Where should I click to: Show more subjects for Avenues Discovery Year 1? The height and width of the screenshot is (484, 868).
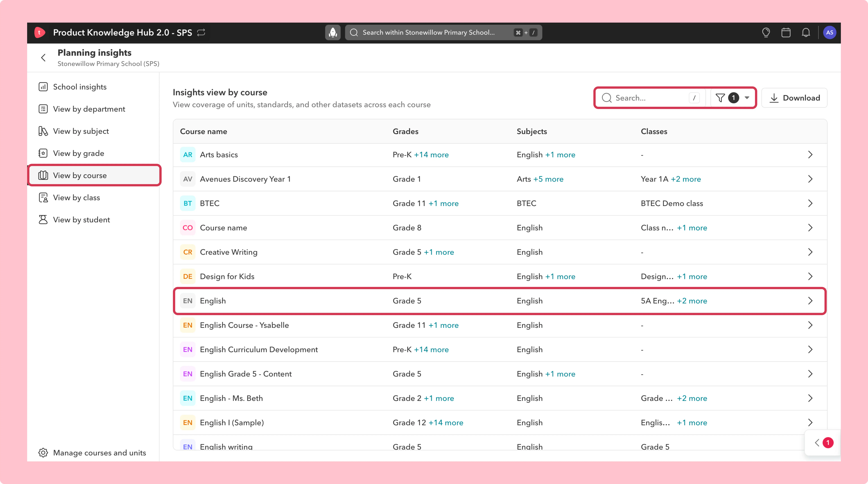pos(548,179)
